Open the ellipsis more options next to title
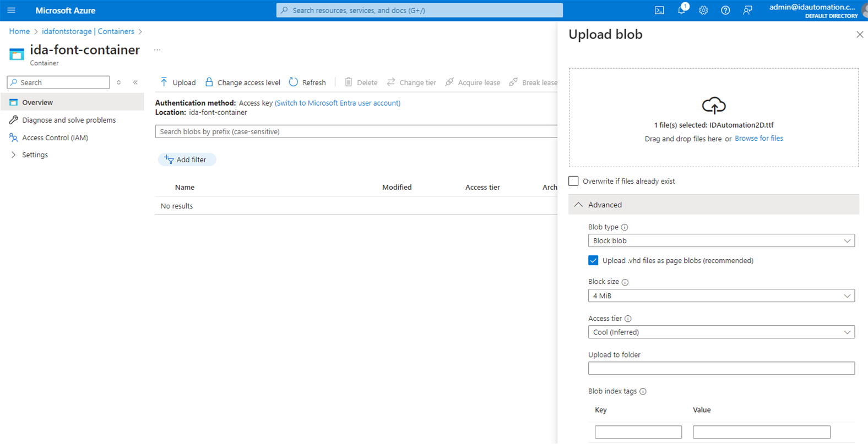 (158, 50)
